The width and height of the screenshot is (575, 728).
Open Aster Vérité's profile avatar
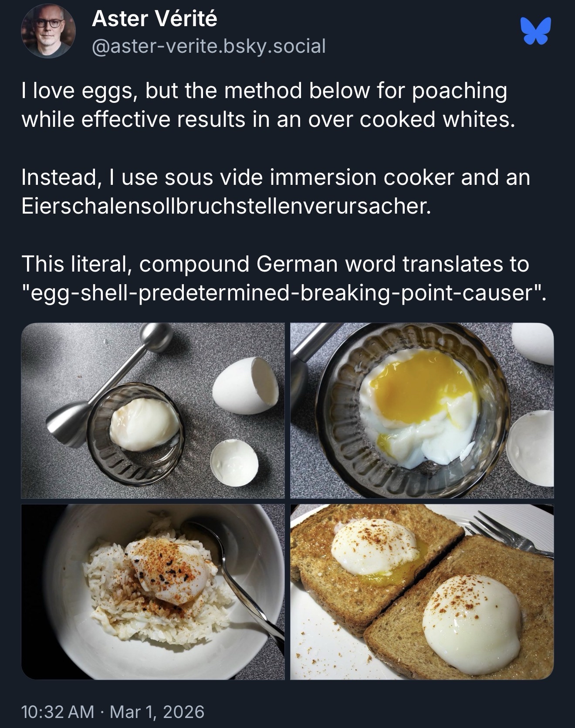tap(48, 31)
